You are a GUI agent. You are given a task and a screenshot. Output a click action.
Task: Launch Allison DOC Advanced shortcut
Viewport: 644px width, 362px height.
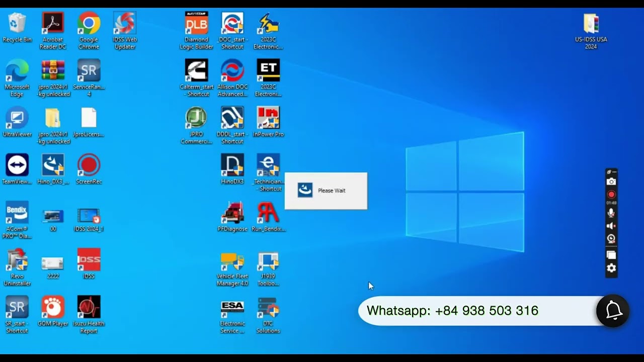point(232,78)
